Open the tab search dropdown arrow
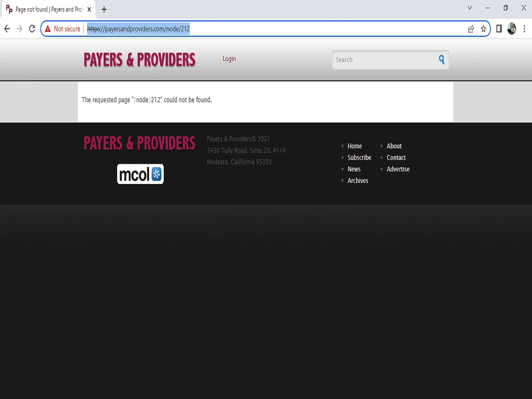Viewport: 532px width, 399px height. pos(470,8)
